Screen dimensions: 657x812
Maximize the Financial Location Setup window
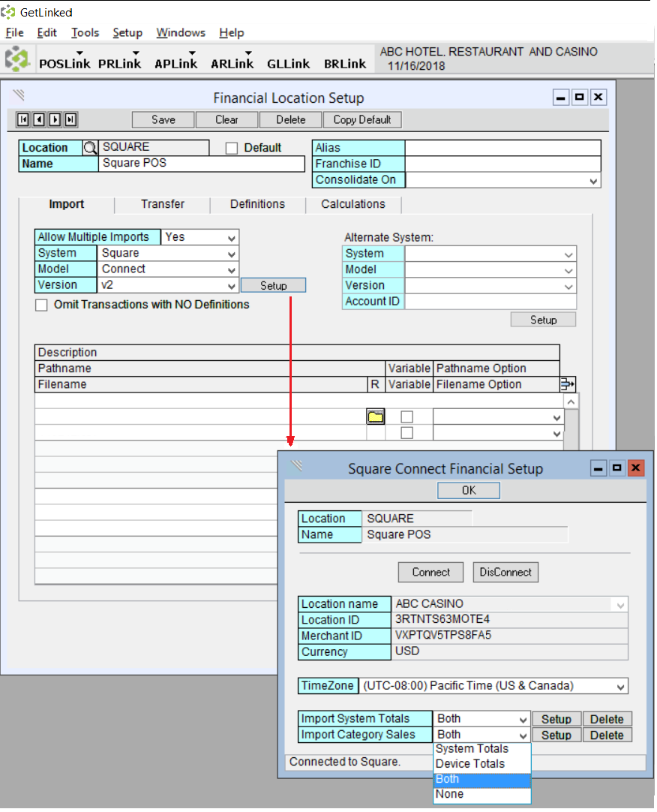coord(579,98)
